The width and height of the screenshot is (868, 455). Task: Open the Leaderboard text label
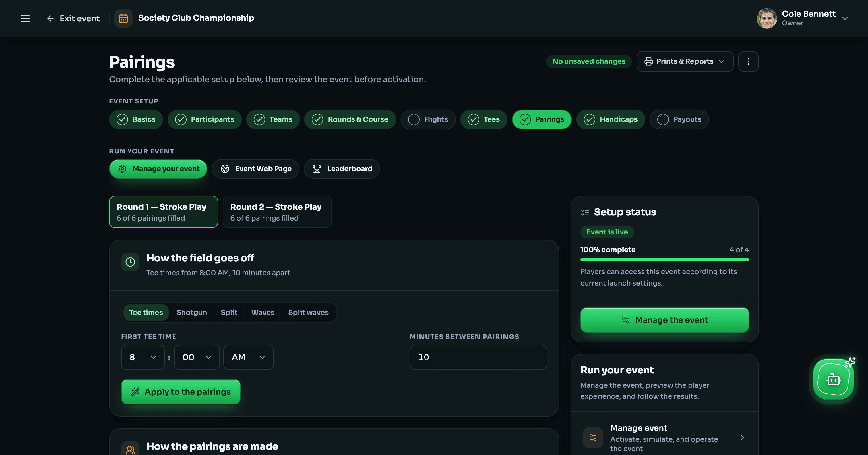[x=350, y=169]
